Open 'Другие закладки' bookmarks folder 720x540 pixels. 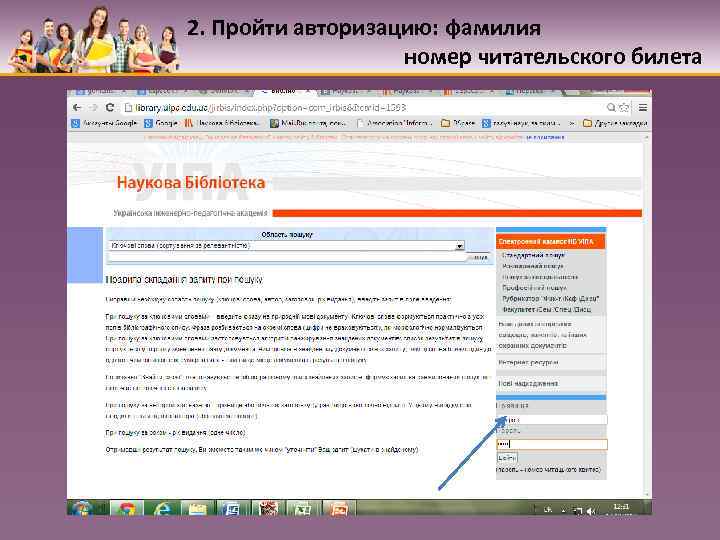click(615, 123)
